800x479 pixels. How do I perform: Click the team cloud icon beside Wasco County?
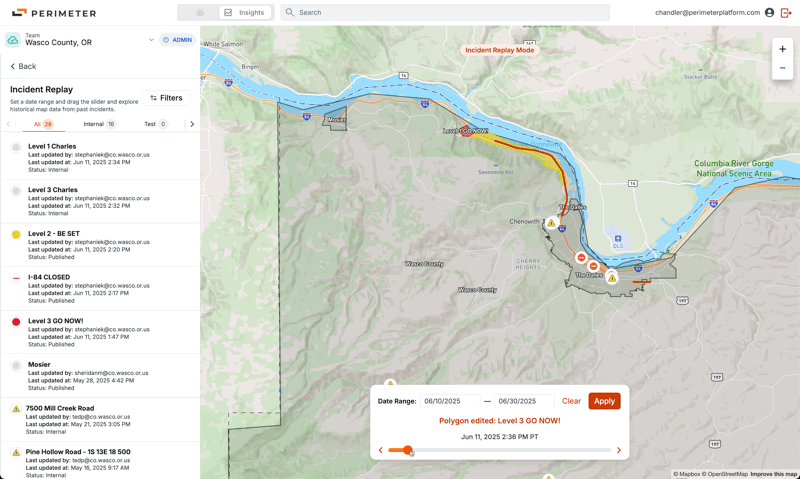(x=13, y=40)
